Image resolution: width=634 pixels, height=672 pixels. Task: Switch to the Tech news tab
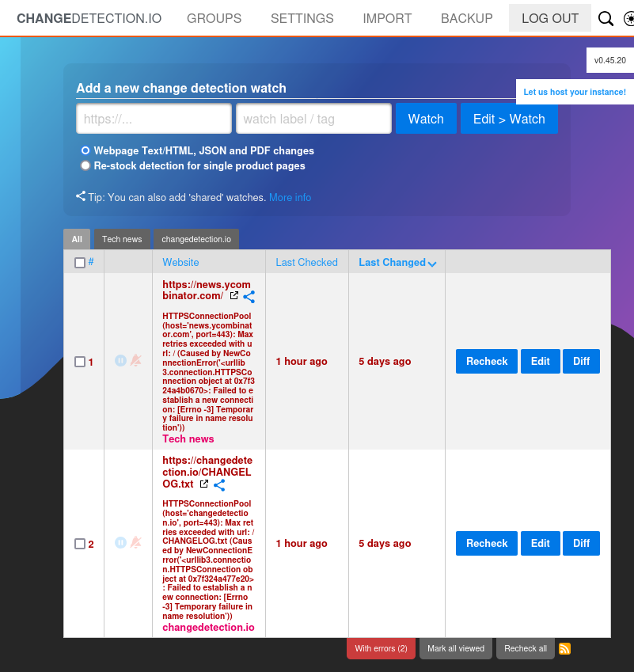(122, 239)
